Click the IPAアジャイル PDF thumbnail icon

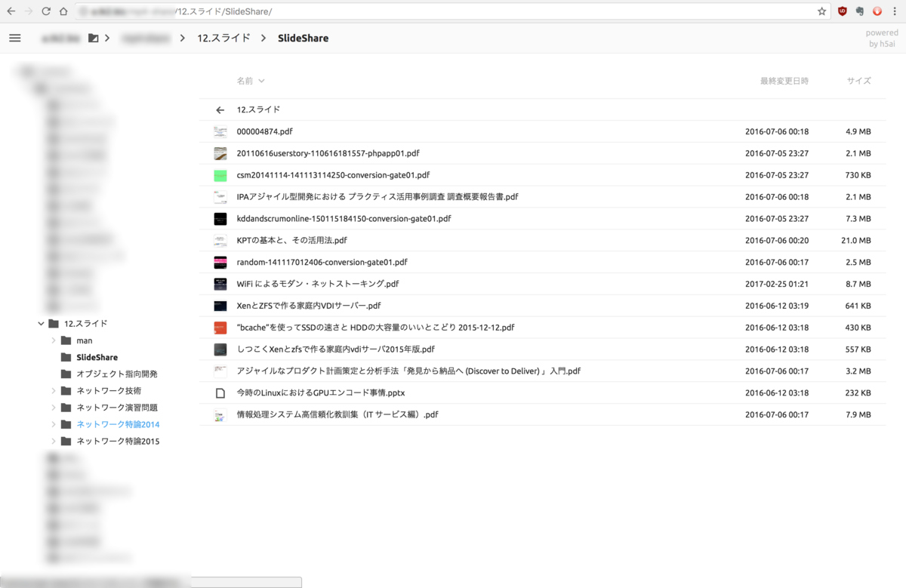pos(220,197)
